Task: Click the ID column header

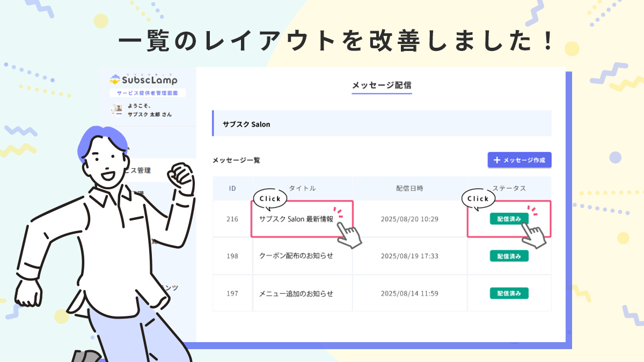Action: click(232, 188)
